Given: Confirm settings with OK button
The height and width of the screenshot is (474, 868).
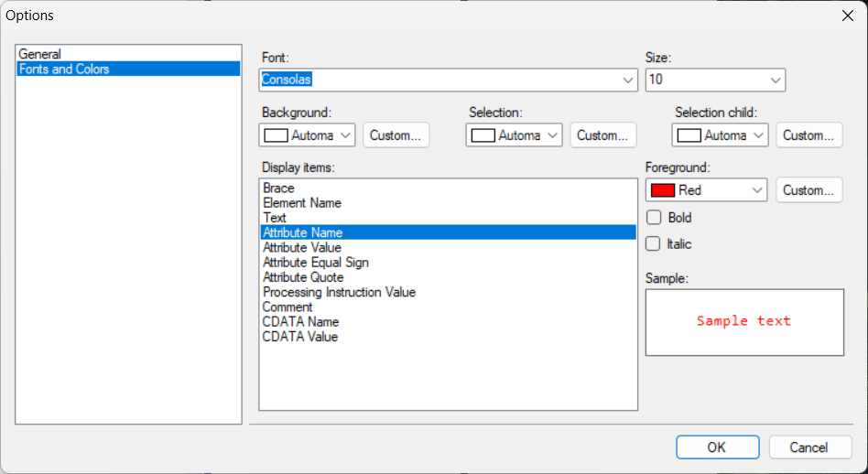Looking at the screenshot, I should coord(718,447).
